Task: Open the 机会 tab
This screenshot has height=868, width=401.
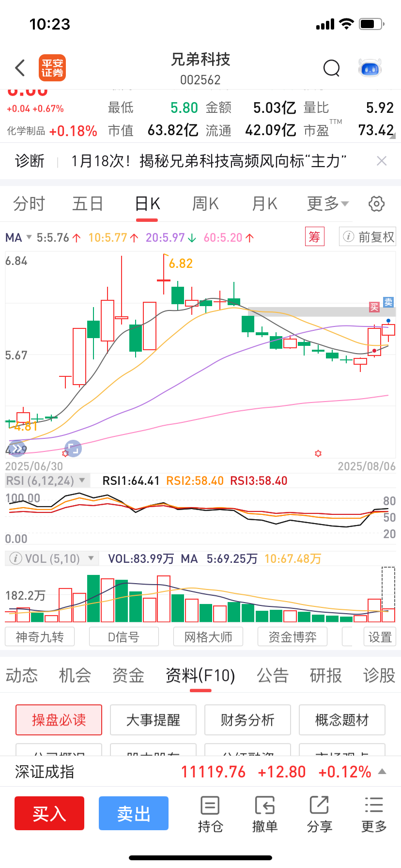Action: coord(75,675)
